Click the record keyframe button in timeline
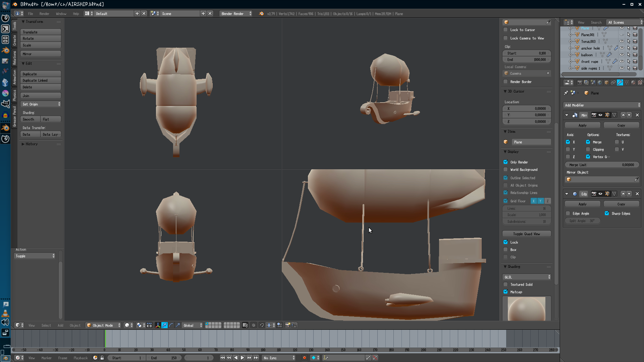This screenshot has width=644, height=362. click(305, 358)
